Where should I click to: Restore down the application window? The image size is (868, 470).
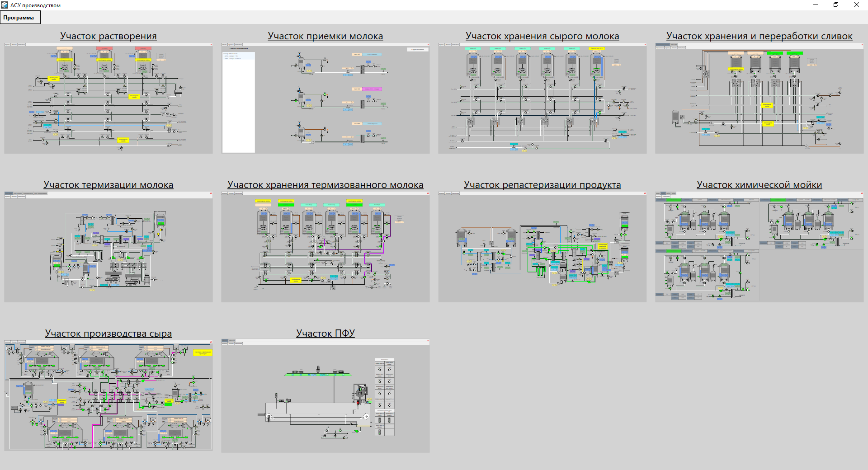[x=836, y=5]
